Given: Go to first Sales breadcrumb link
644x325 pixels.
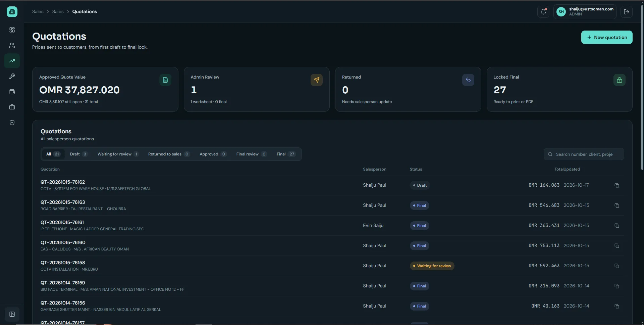Looking at the screenshot, I should pyautogui.click(x=38, y=11).
